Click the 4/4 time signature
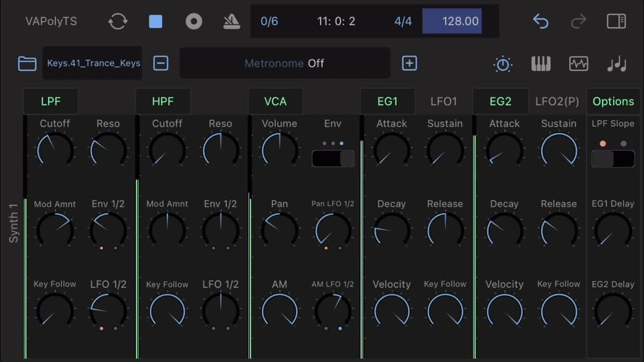644x362 pixels. [x=403, y=21]
